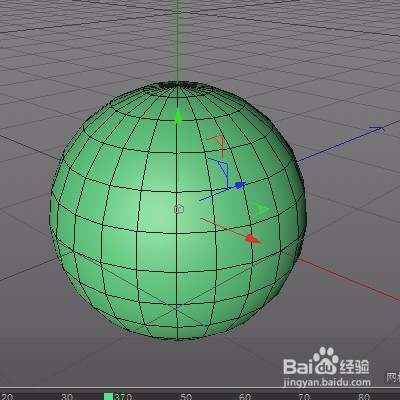Click the green Y-axis arrow handle
400x400 pixels.
178,115
